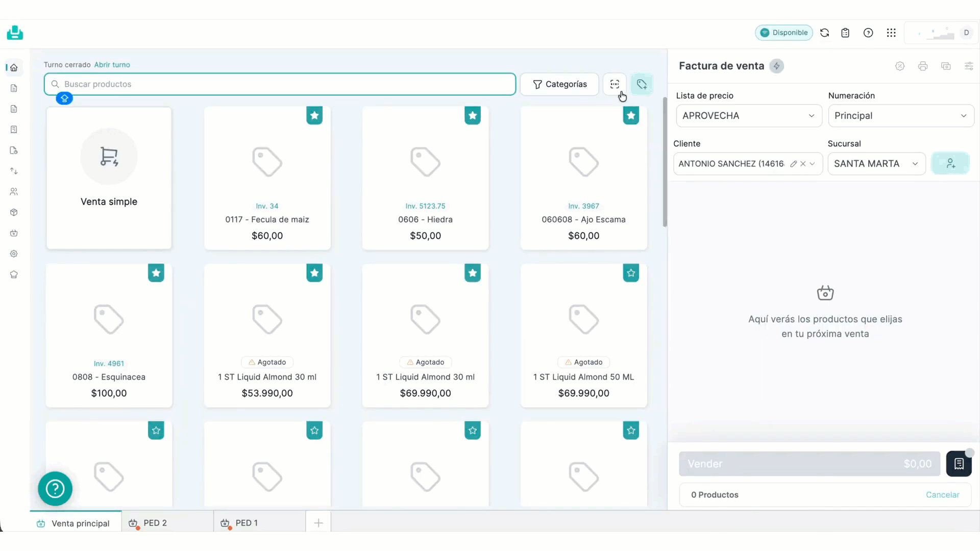
Task: Open the clipboard icon in top bar
Action: click(x=845, y=33)
